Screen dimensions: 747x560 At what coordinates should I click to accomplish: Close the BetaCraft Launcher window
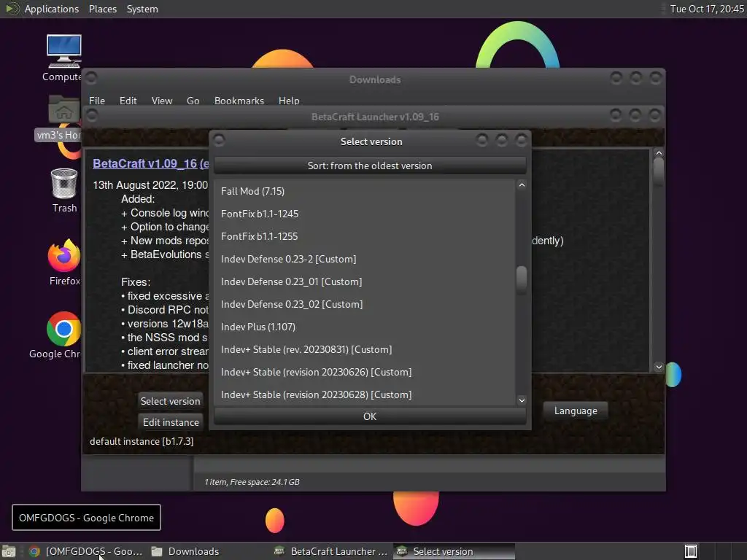tap(654, 114)
